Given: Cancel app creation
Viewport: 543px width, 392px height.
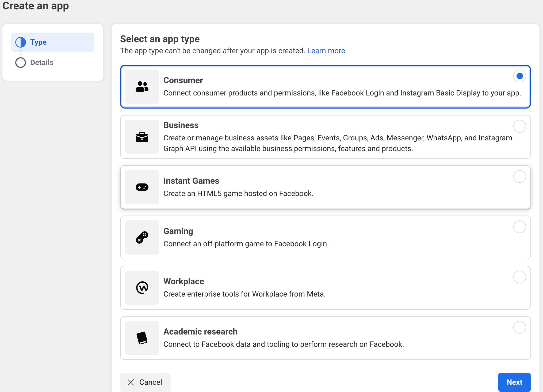Looking at the screenshot, I should 145,382.
